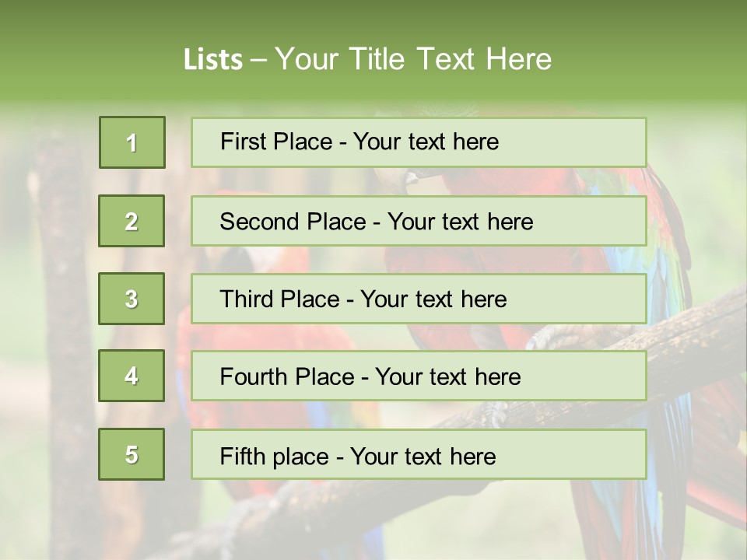
Task: Click the 'First Place' text box
Action: tap(419, 142)
